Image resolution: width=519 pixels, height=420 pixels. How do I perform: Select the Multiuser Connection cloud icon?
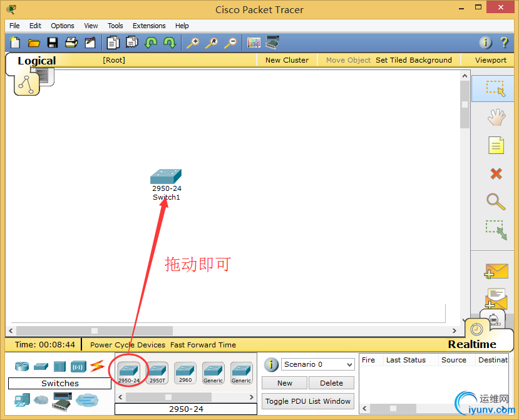point(87,401)
